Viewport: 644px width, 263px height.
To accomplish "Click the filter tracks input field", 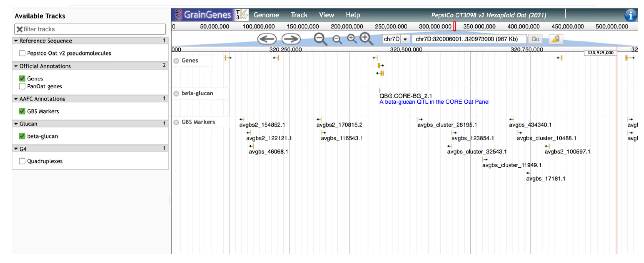I will coord(93,29).
